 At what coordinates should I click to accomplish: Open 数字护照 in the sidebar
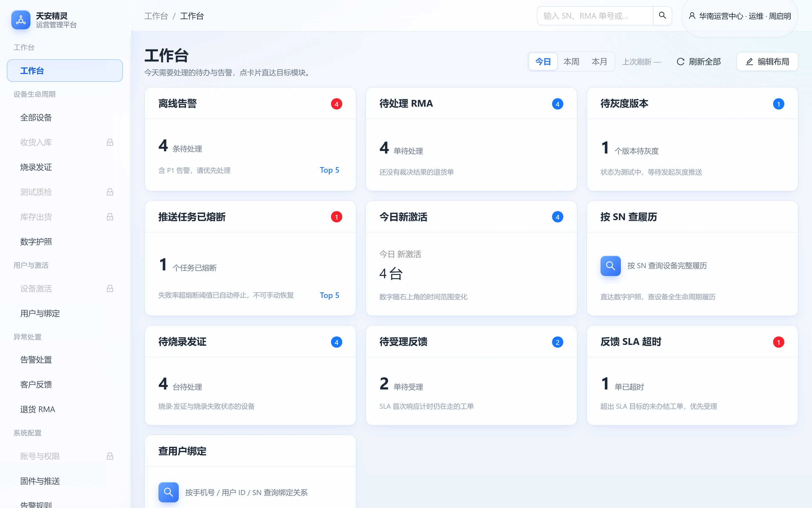click(65, 242)
